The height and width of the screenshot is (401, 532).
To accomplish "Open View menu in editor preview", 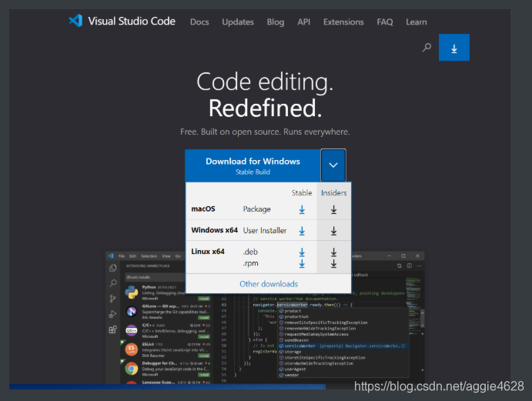I will pos(166,256).
